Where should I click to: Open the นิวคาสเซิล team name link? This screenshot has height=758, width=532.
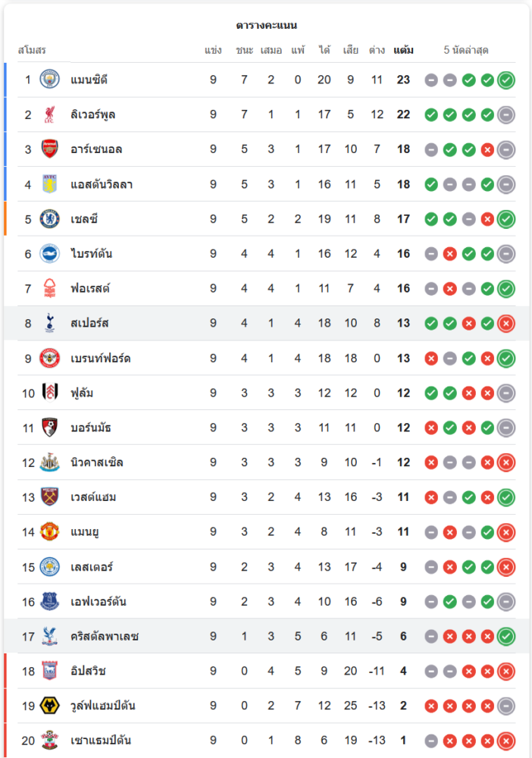click(x=97, y=462)
